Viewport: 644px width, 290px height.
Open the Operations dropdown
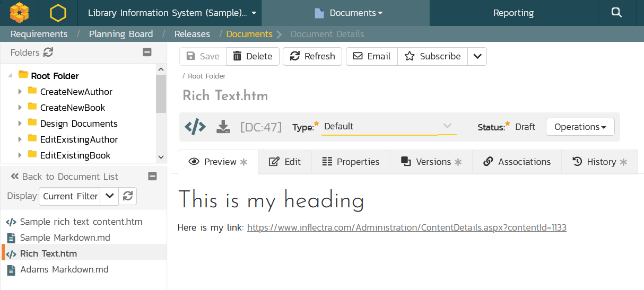click(x=580, y=127)
